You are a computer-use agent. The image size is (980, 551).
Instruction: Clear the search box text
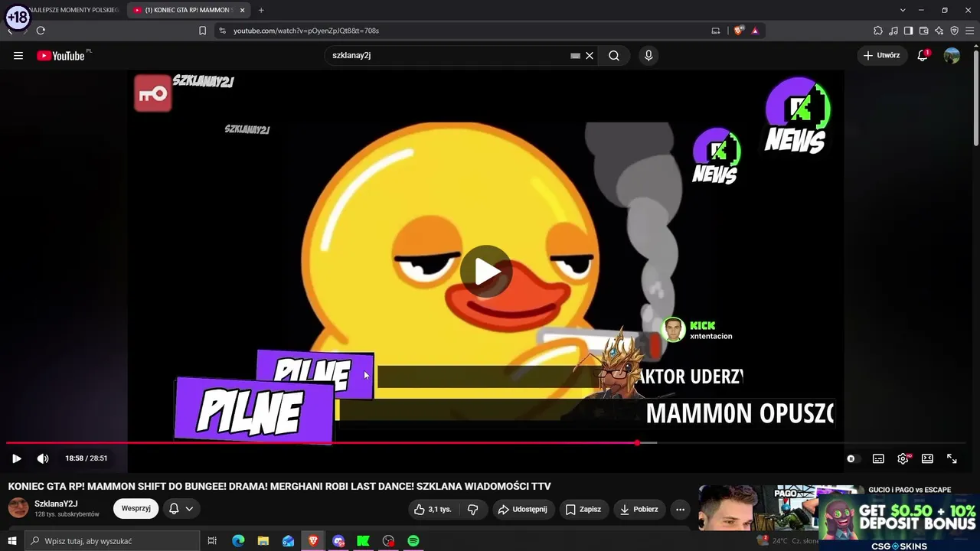(590, 56)
